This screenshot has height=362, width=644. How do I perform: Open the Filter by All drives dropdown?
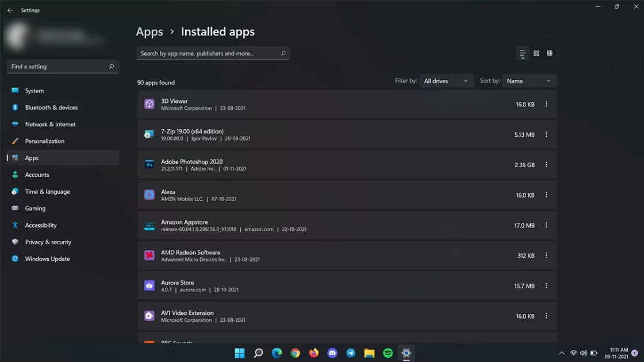click(x=446, y=81)
